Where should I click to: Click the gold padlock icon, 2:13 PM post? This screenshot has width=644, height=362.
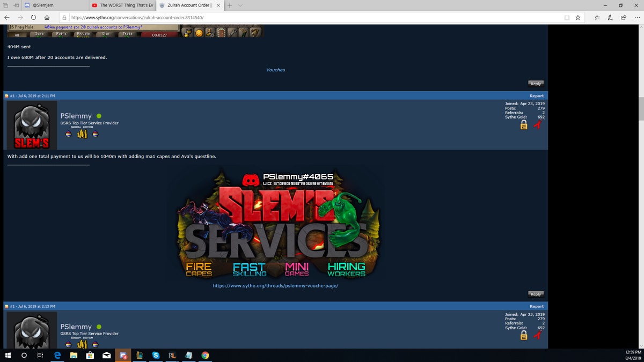[x=524, y=335]
